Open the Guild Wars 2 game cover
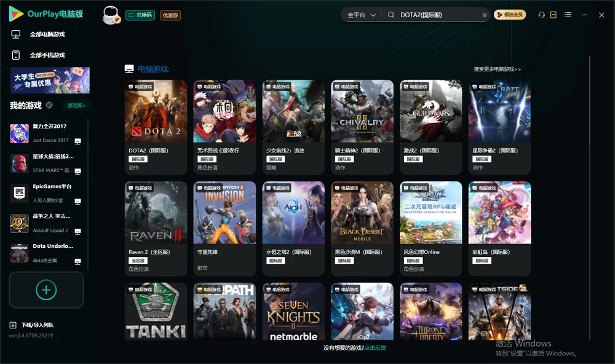 (430, 111)
